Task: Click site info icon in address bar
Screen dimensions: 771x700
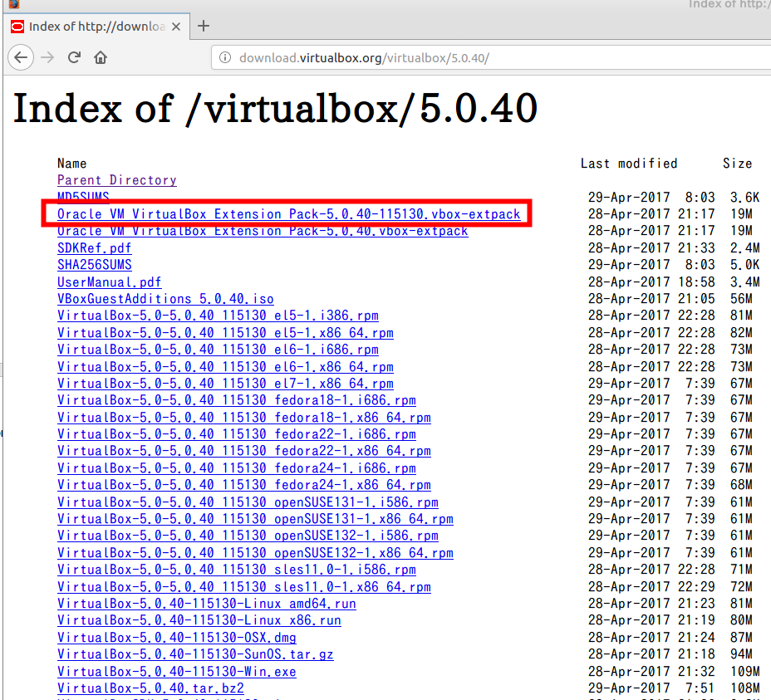Action: pyautogui.click(x=224, y=58)
